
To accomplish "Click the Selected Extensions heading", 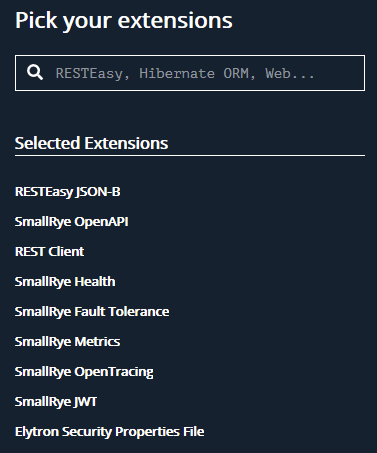I will click(91, 143).
